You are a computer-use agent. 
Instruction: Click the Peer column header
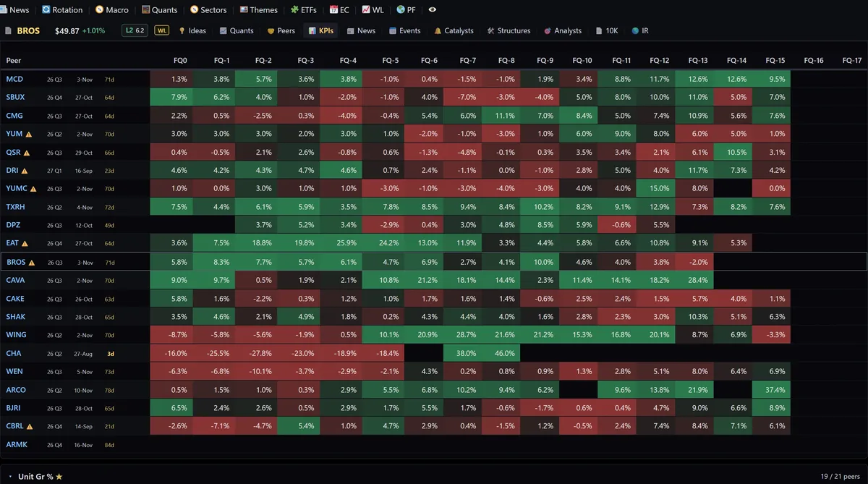point(14,61)
